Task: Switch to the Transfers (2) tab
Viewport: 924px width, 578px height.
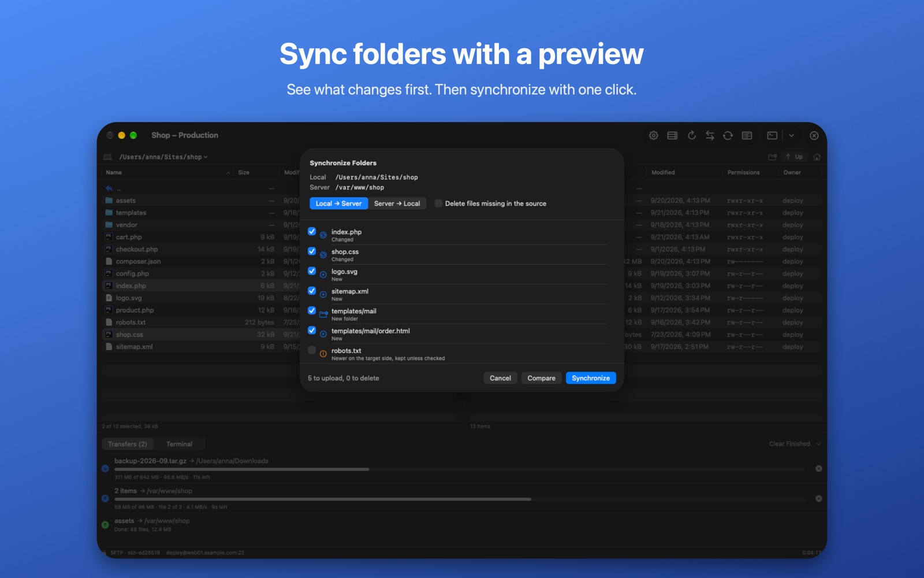Action: point(128,444)
